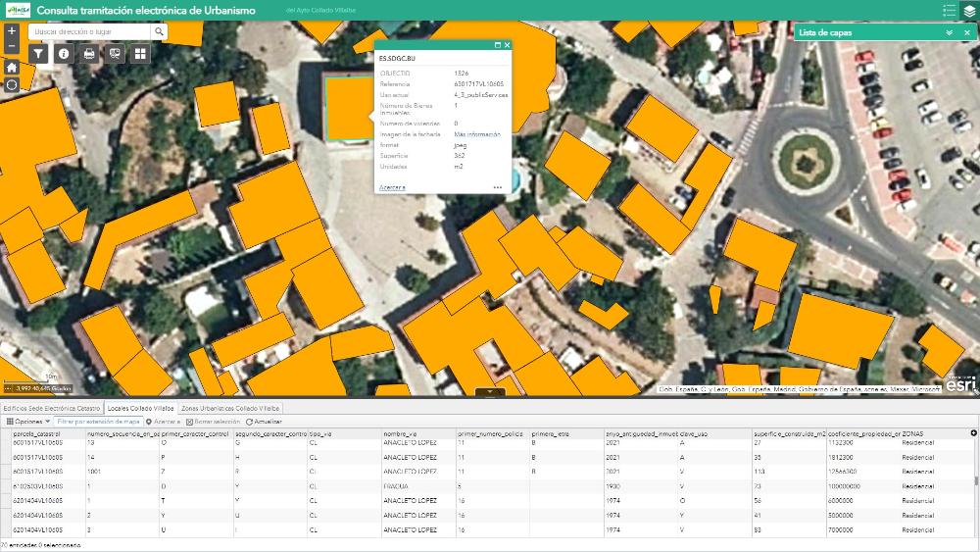Zoom out of the map
Viewport: 980px width, 552px height.
[12, 46]
